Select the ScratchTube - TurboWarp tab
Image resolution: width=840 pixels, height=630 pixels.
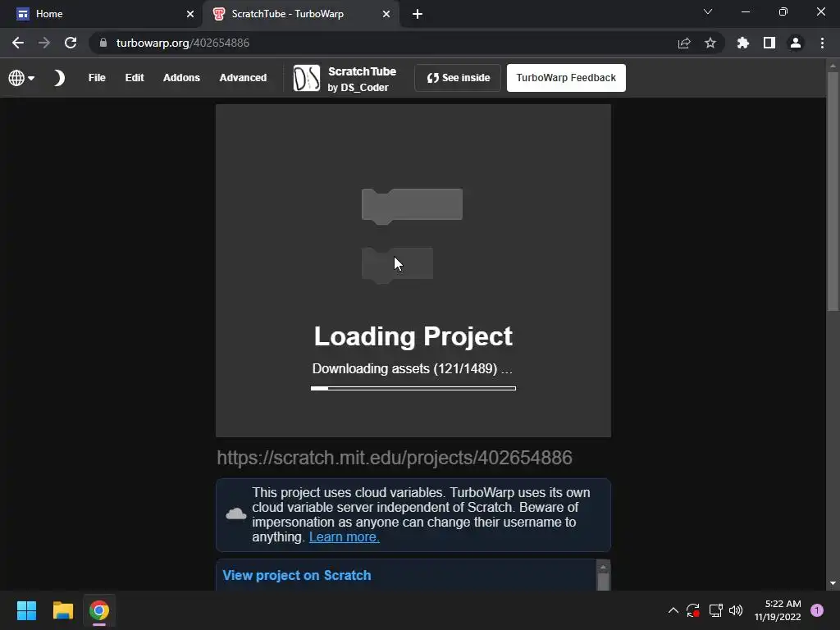[x=300, y=14]
